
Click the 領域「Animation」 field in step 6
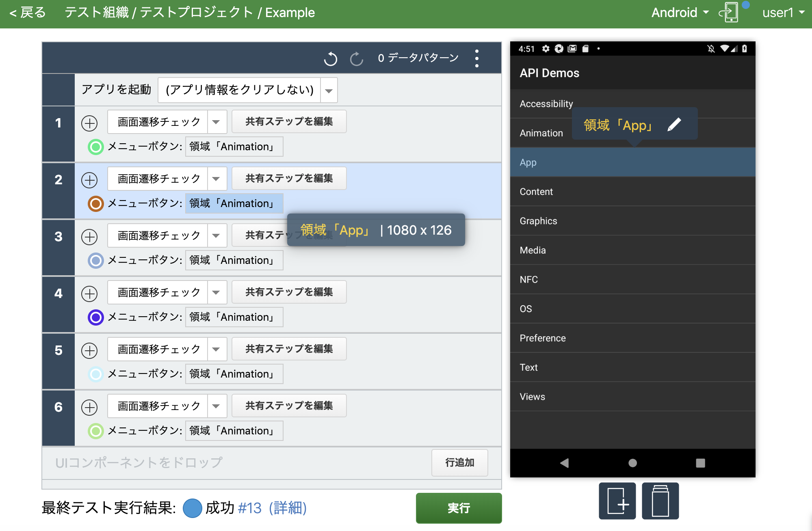234,431
